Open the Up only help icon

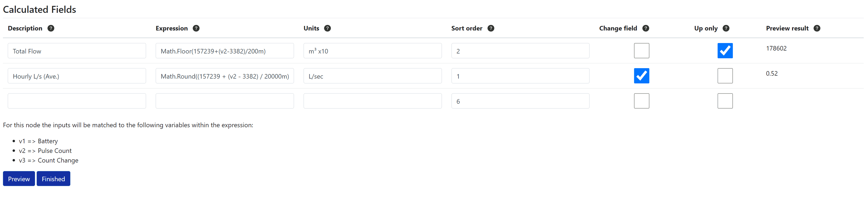pyautogui.click(x=726, y=28)
